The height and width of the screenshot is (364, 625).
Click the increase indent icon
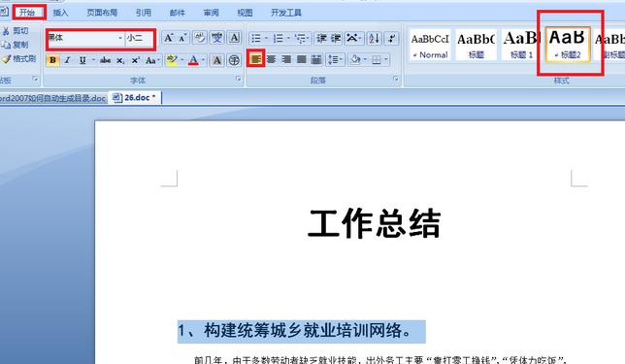(336, 38)
